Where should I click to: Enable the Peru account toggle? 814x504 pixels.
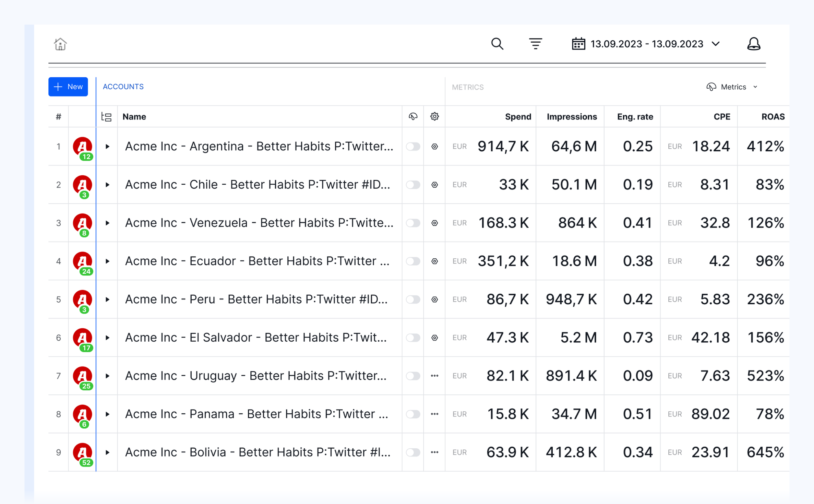[x=413, y=299]
